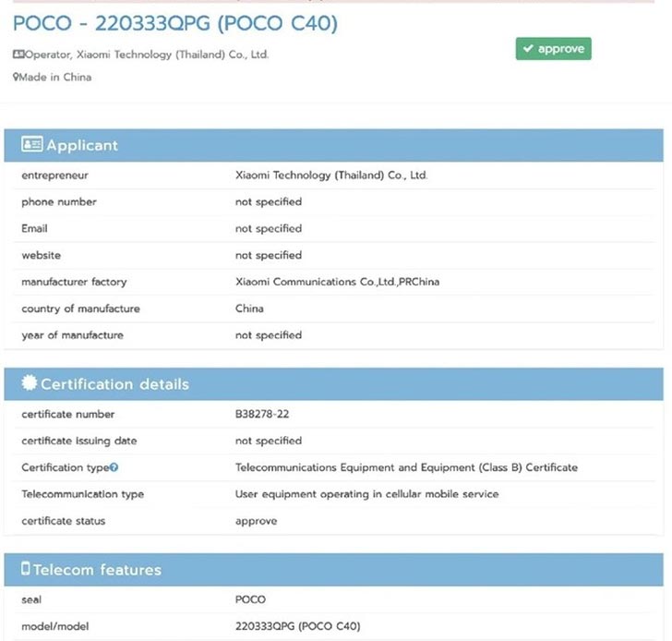
Task: Click the manufacturer factory label
Action: pyautogui.click(x=74, y=282)
